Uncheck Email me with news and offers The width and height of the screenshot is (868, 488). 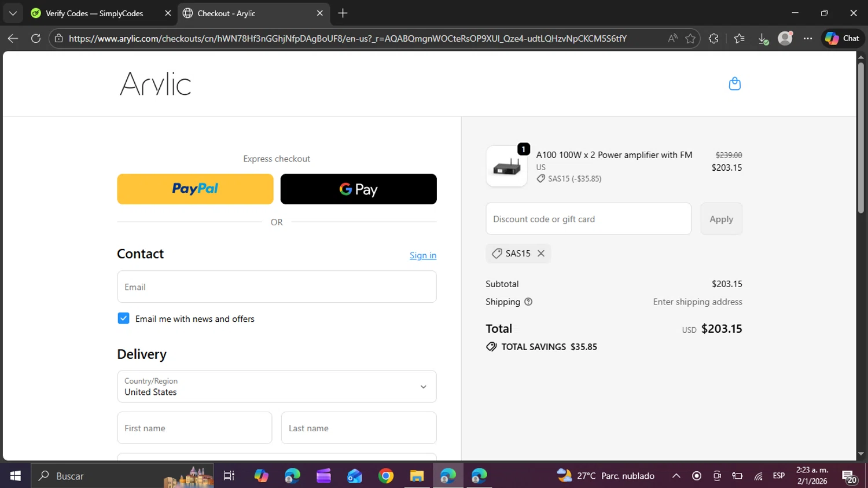123,318
